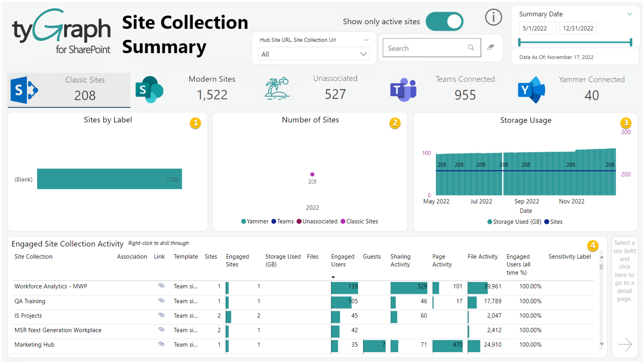Image resolution: width=644 pixels, height=362 pixels.
Task: Click the info icon near Summary Date
Action: [x=493, y=18]
